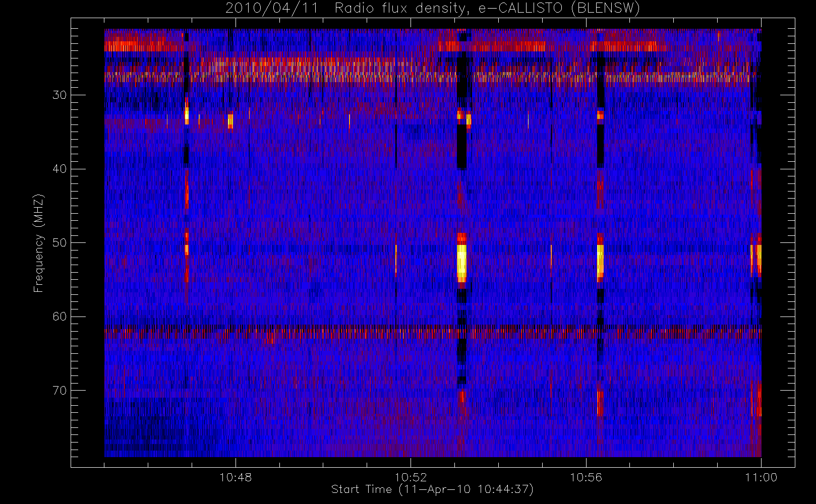
Task: Click the 10:52 time tick label
Action: coord(411,477)
